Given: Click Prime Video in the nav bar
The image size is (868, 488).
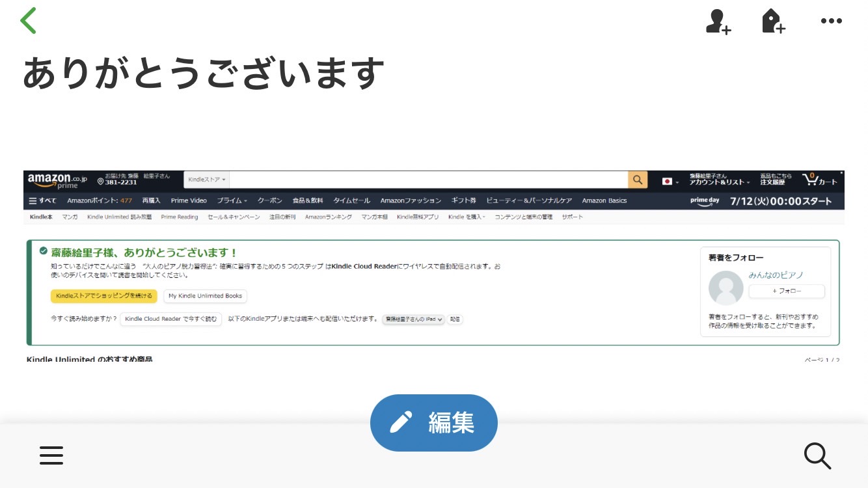Looking at the screenshot, I should point(189,200).
